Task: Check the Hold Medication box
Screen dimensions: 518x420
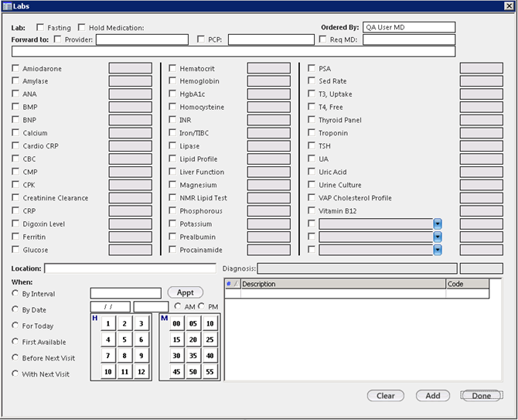Action: [x=82, y=28]
